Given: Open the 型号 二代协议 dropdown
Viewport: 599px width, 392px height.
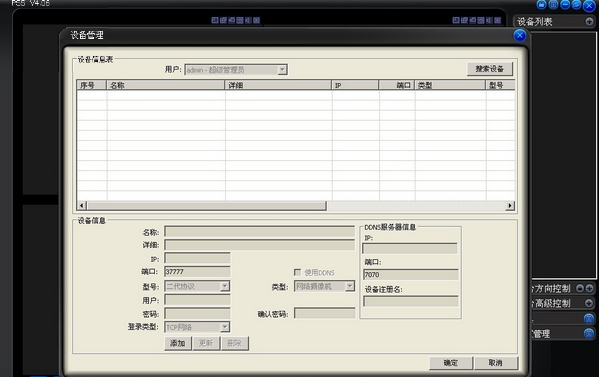Looking at the screenshot, I should click(x=225, y=286).
